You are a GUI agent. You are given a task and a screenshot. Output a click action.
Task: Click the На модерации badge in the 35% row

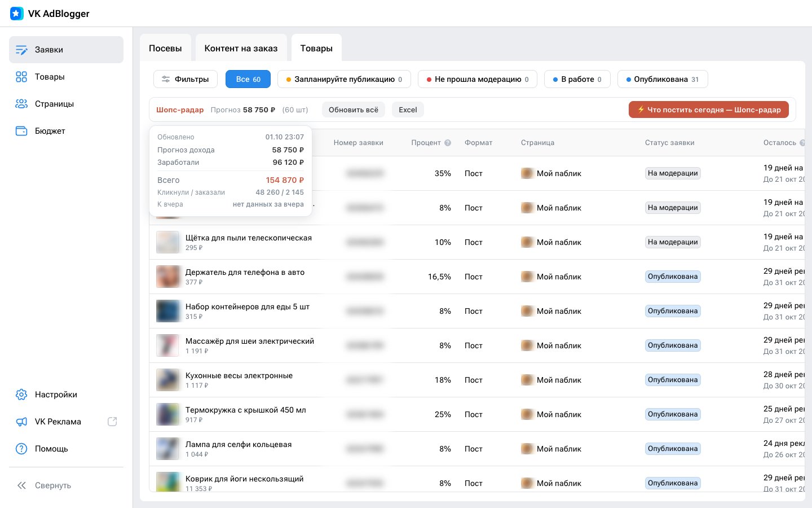tap(673, 173)
